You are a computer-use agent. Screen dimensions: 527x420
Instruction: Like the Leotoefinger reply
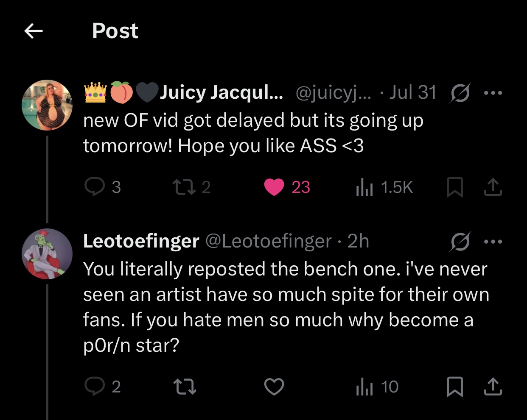tap(274, 387)
